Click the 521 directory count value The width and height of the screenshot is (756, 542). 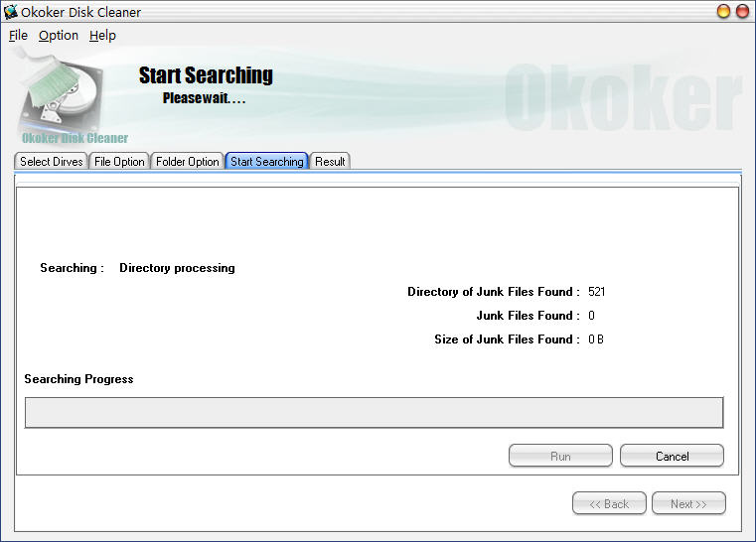[596, 292]
